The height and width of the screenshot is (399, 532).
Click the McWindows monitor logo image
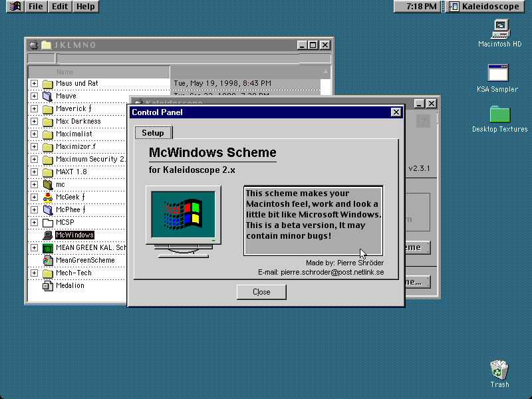click(184, 221)
